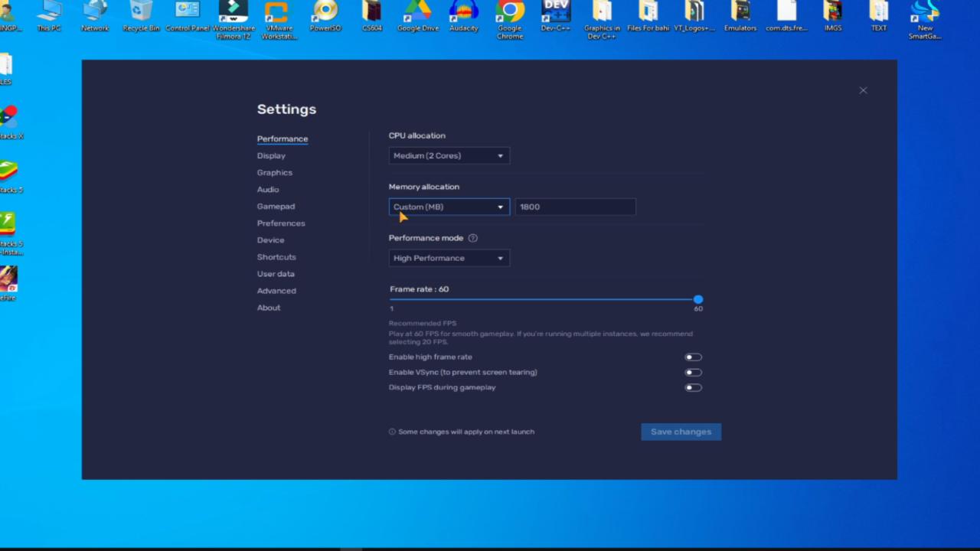
Task: Open the Performance mode dropdown
Action: [x=449, y=259]
